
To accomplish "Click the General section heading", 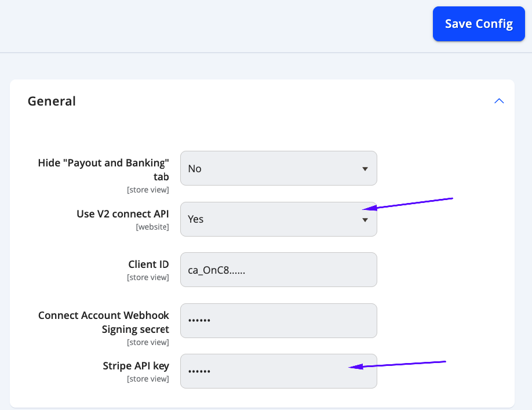I will pos(52,101).
